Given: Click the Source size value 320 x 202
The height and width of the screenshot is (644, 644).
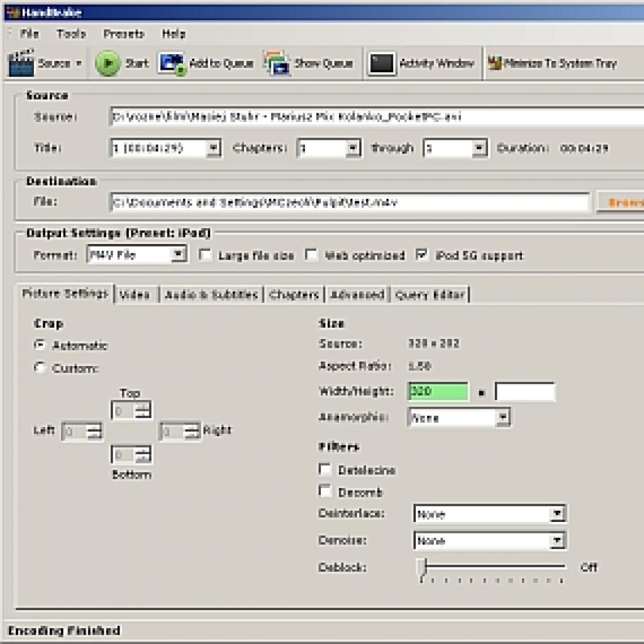Looking at the screenshot, I should [x=434, y=343].
